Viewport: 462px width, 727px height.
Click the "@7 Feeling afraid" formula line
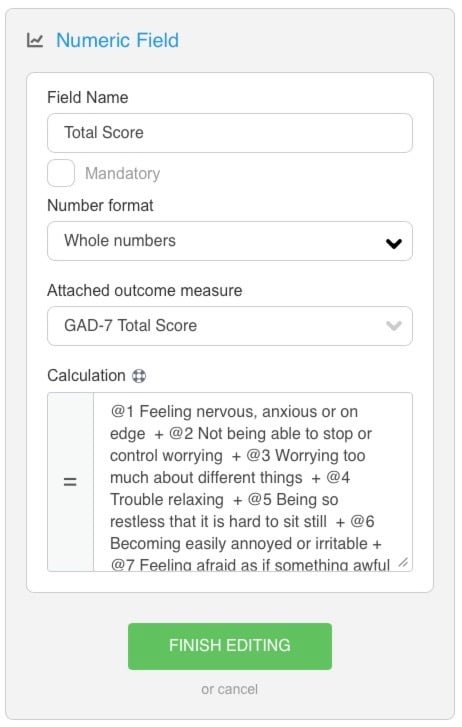click(250, 564)
